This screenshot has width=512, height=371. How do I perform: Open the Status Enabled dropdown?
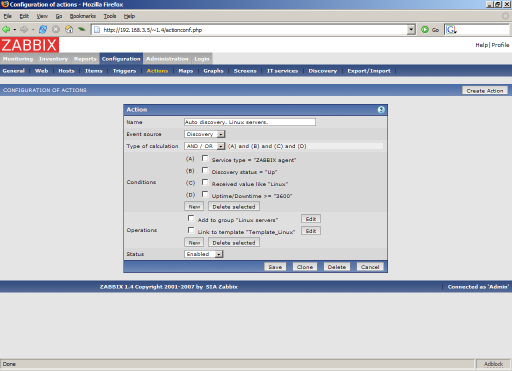tap(204, 254)
